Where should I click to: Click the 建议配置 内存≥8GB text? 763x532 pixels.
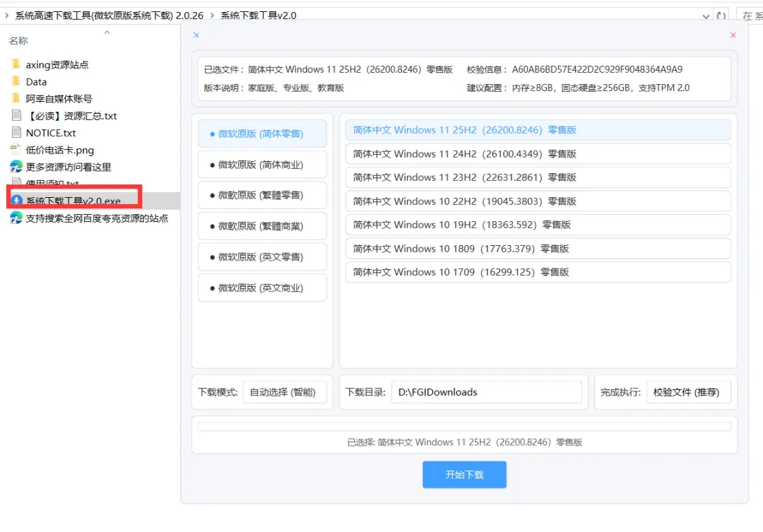(x=601, y=88)
